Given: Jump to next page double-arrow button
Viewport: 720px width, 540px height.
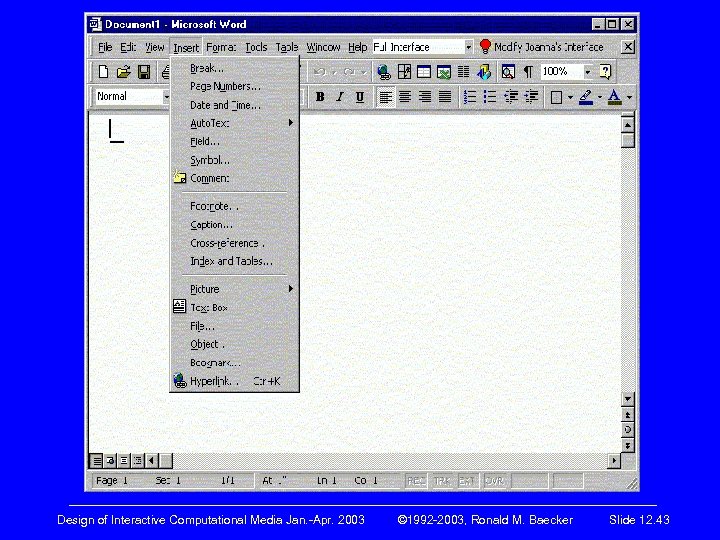Looking at the screenshot, I should tap(627, 445).
